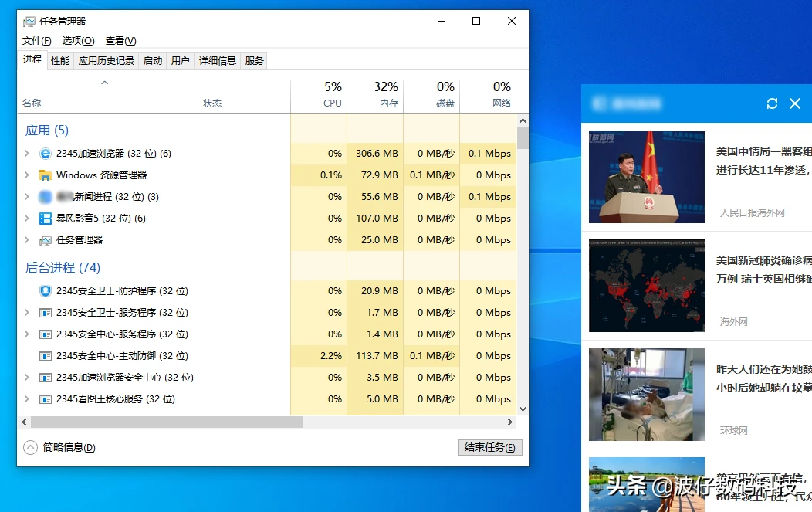Switch to the 服务 tab
This screenshot has width=812, height=512.
pyautogui.click(x=254, y=61)
